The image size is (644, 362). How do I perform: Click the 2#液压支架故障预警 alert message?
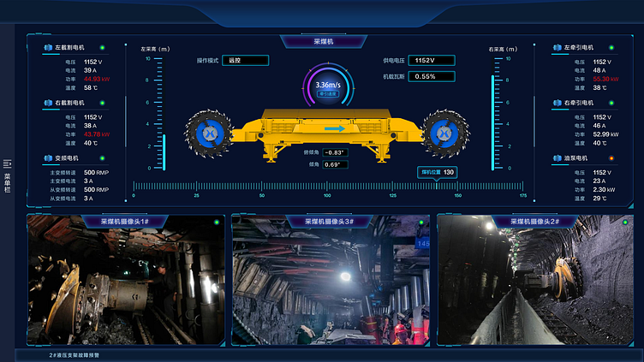tap(75, 355)
